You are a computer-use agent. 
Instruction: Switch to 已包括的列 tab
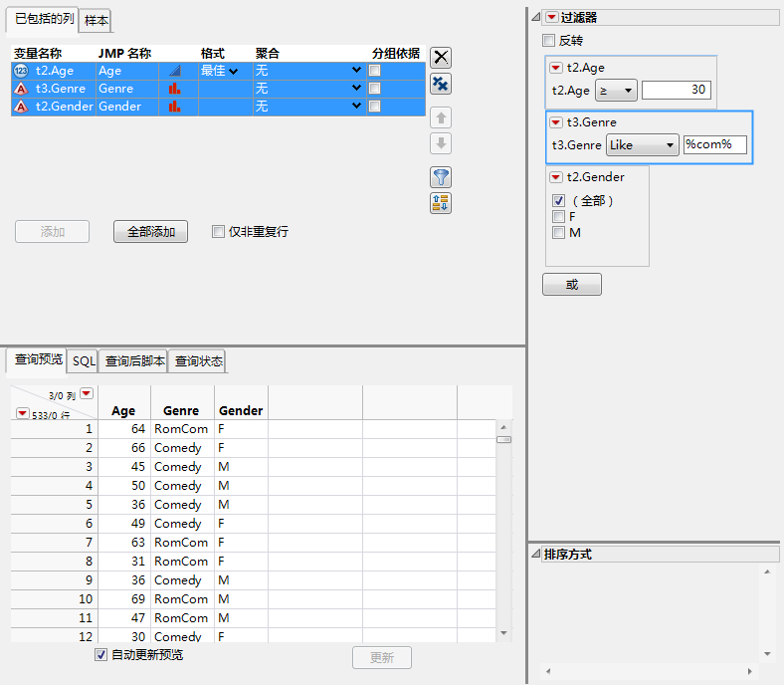[x=43, y=20]
